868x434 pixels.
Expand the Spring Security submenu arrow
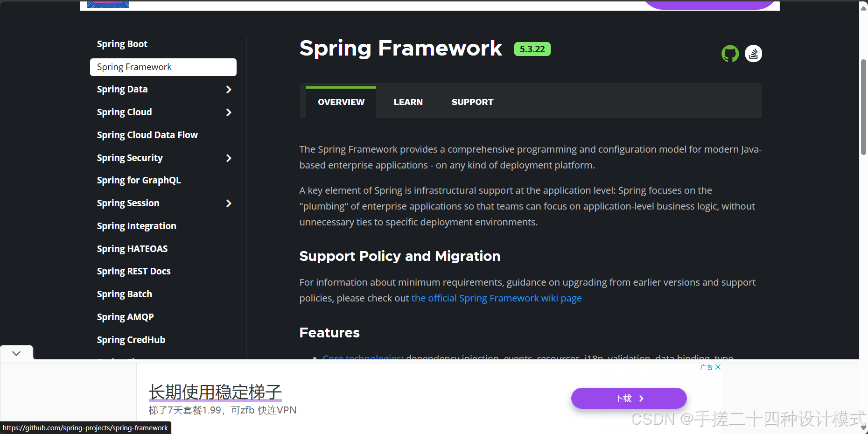click(x=229, y=158)
